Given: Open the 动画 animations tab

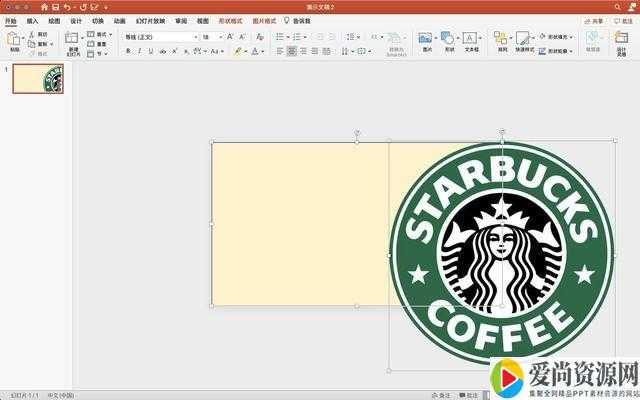Looking at the screenshot, I should (120, 20).
